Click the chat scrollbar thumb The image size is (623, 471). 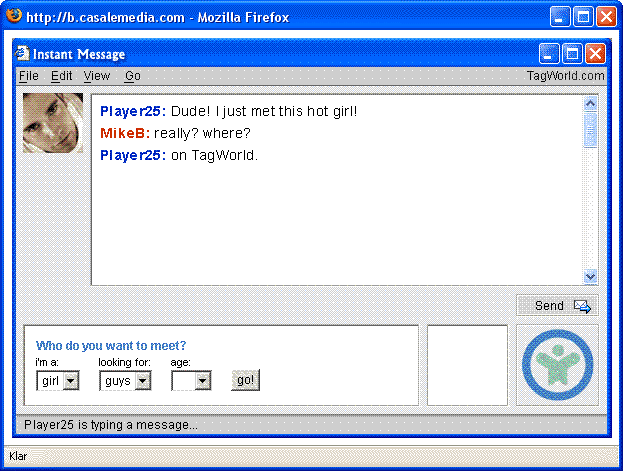point(590,130)
